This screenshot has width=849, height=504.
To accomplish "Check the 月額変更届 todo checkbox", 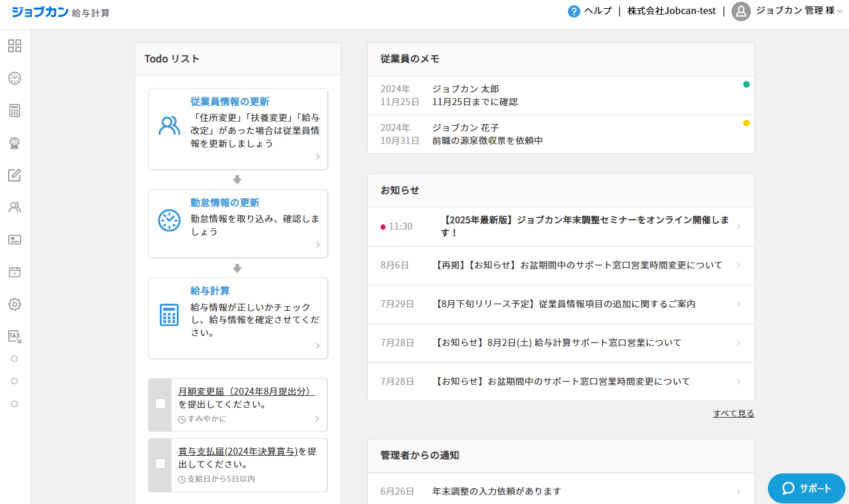I will coord(160,404).
